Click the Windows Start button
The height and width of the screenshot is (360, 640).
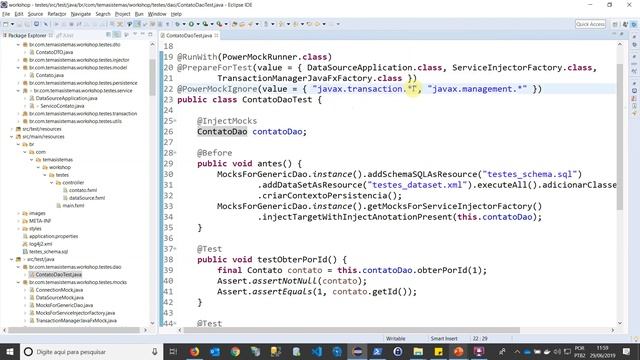click(9, 351)
